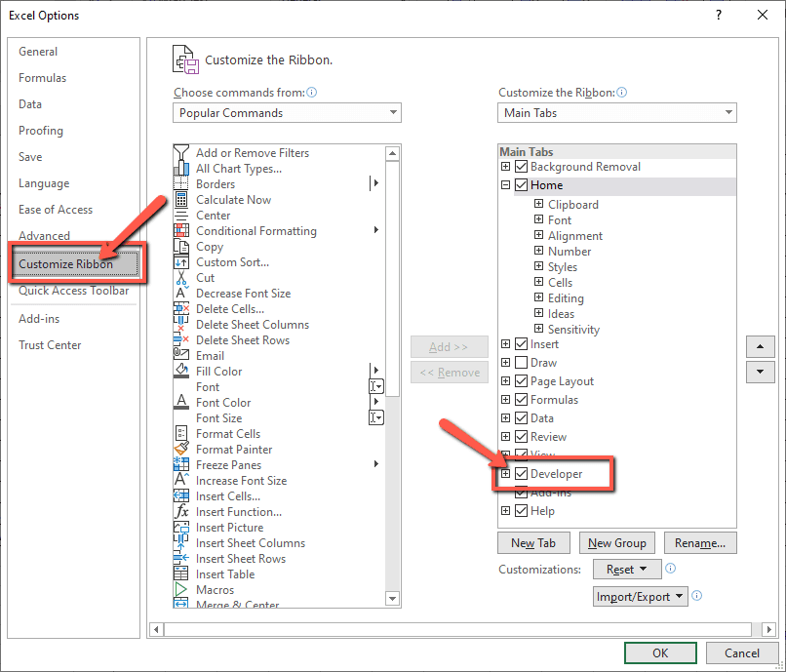
Task: Select the Insert Table command
Action: (x=222, y=573)
